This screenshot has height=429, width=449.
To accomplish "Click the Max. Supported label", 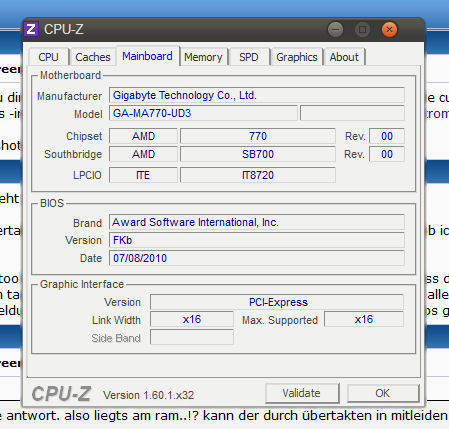I will click(x=280, y=320).
